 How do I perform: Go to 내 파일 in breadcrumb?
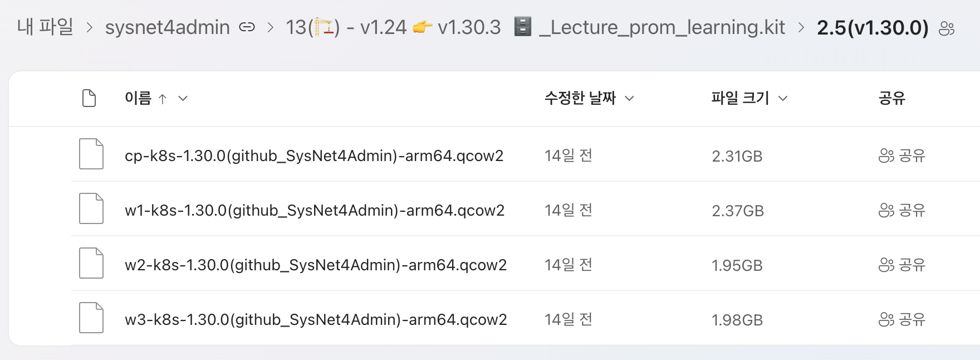point(45,26)
